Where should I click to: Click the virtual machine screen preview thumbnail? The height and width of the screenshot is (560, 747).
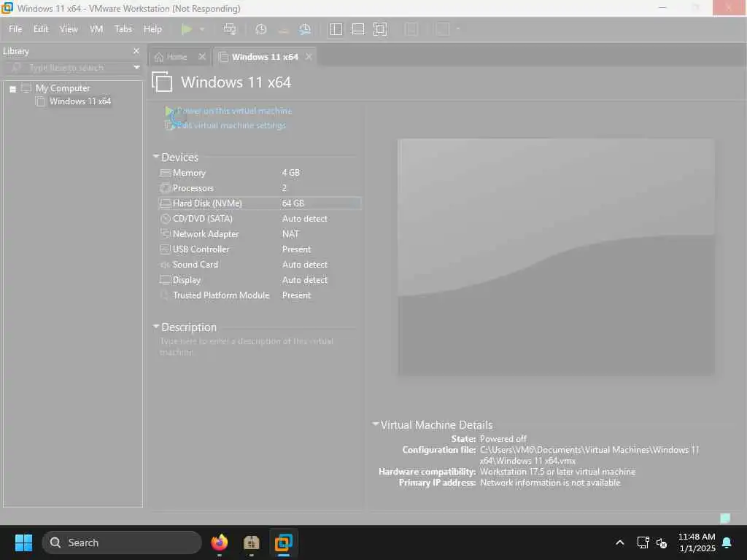(556, 257)
